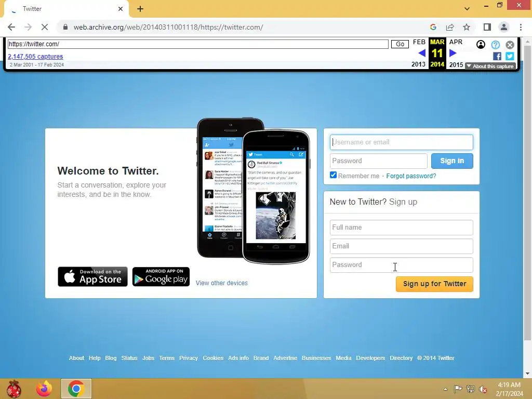Viewport: 532px width, 399px height.
Task: Click Android App on Google Play badge
Action: (161, 276)
